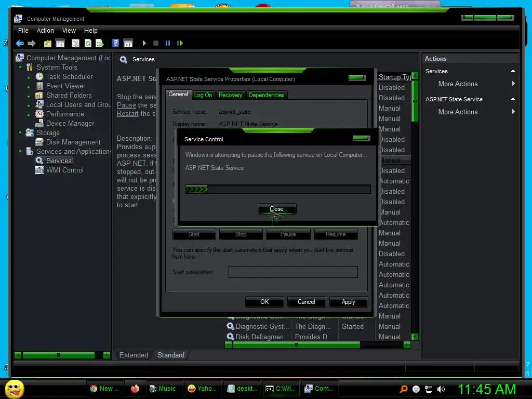Click the Up one level folder icon
The width and height of the screenshot is (532, 399).
[48, 43]
